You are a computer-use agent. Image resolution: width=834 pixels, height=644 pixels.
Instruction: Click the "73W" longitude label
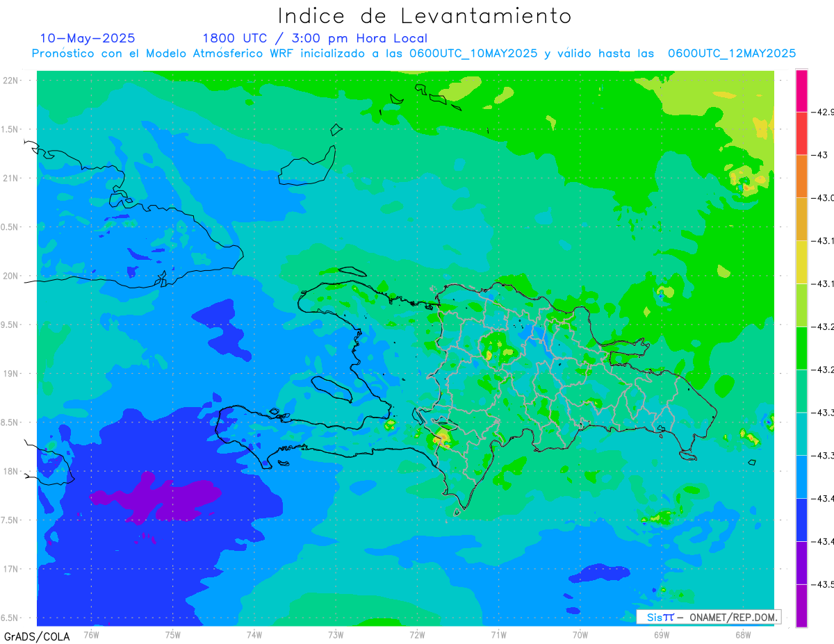336,634
